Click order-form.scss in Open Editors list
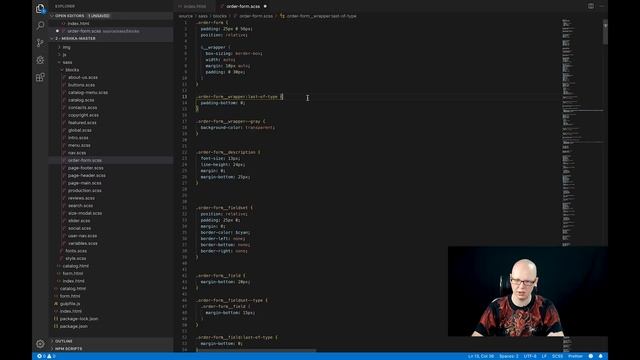Screen dimensions: 640x360 pyautogui.click(x=84, y=31)
